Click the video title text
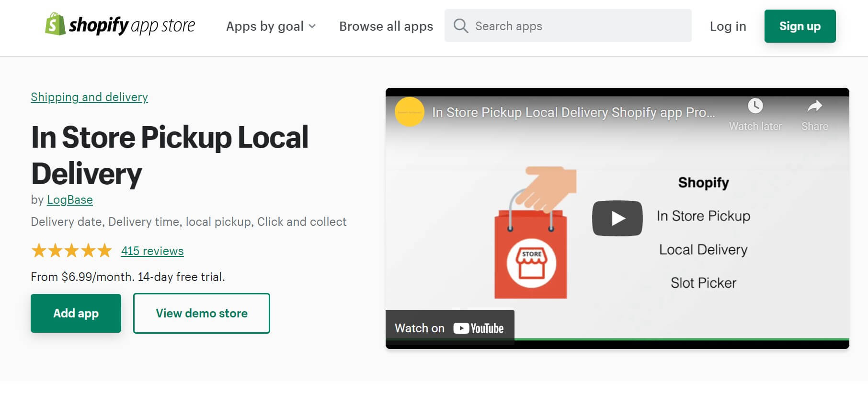The image size is (868, 397). coord(573,112)
